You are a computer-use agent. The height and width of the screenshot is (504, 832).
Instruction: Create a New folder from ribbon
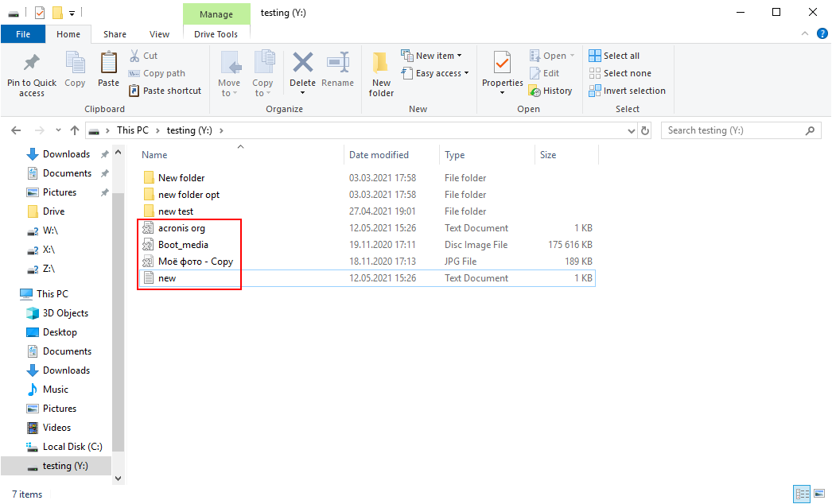click(381, 73)
